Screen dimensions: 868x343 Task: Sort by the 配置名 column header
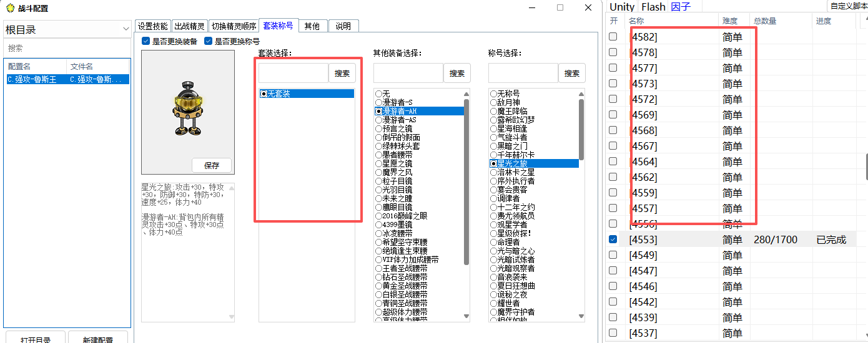point(36,66)
